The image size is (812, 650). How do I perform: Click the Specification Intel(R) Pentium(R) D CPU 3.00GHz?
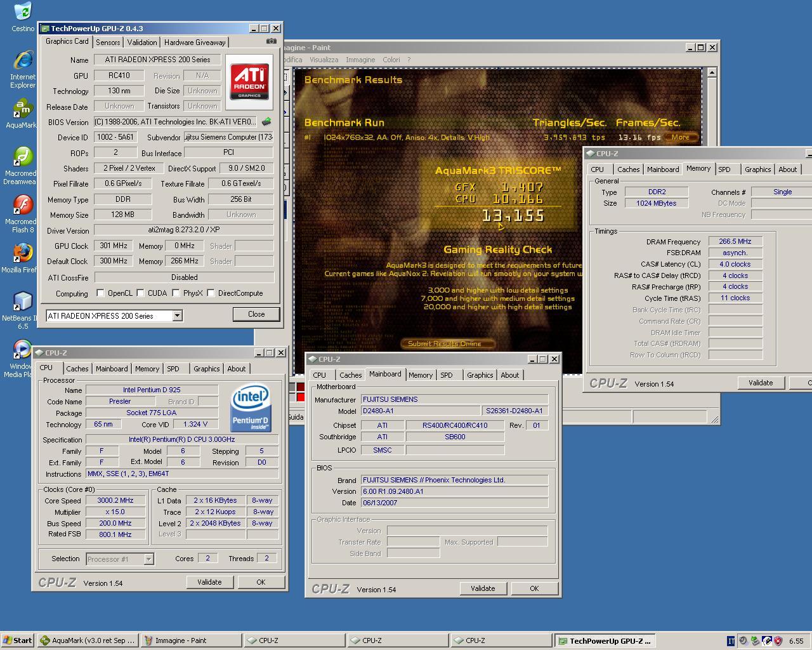pos(182,439)
